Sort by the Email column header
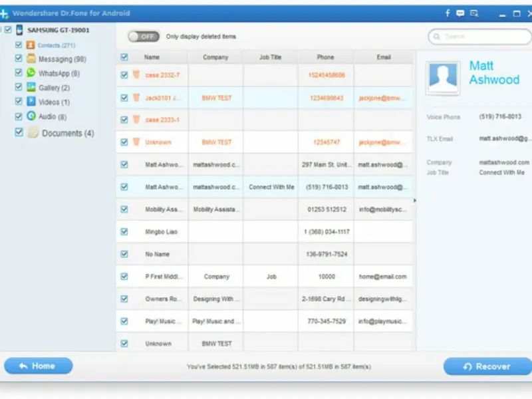 384,57
